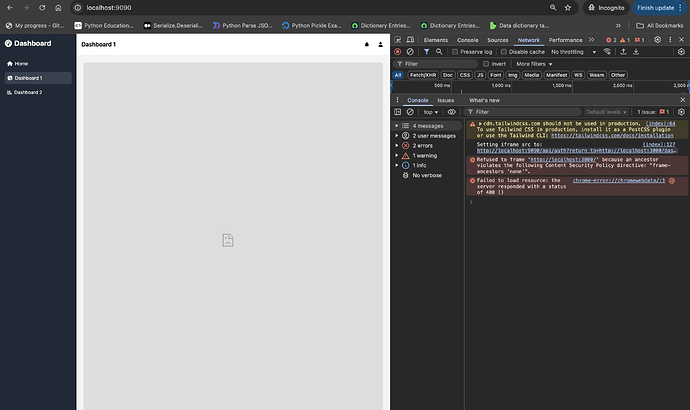Image resolution: width=690 pixels, height=410 pixels.
Task: Switch to the Elements tab
Action: pos(436,40)
